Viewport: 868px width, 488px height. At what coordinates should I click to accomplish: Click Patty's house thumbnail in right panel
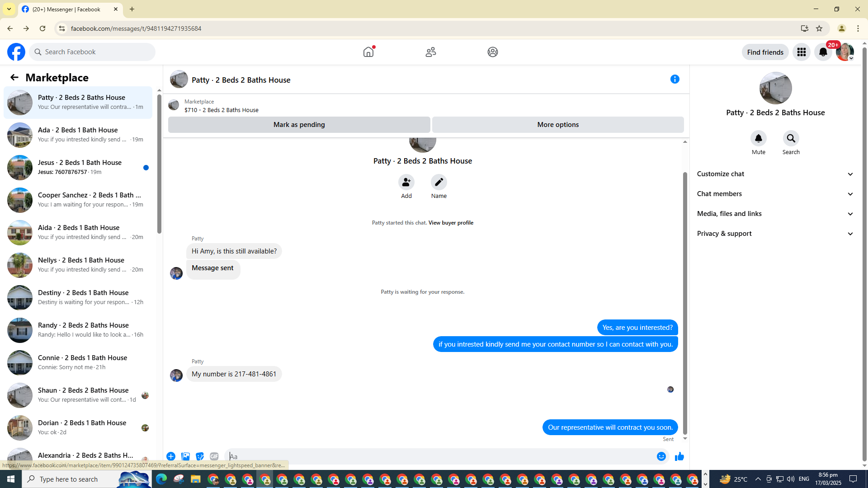[776, 89]
